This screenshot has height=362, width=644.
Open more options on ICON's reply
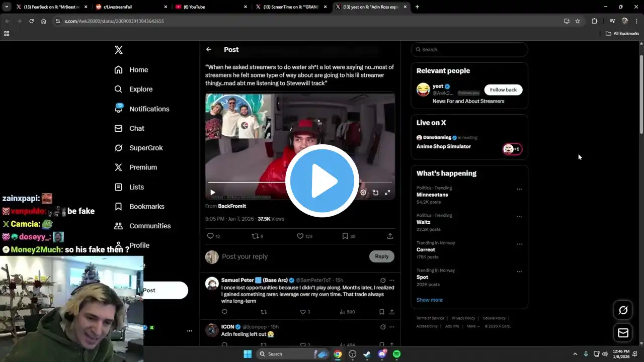point(392,327)
